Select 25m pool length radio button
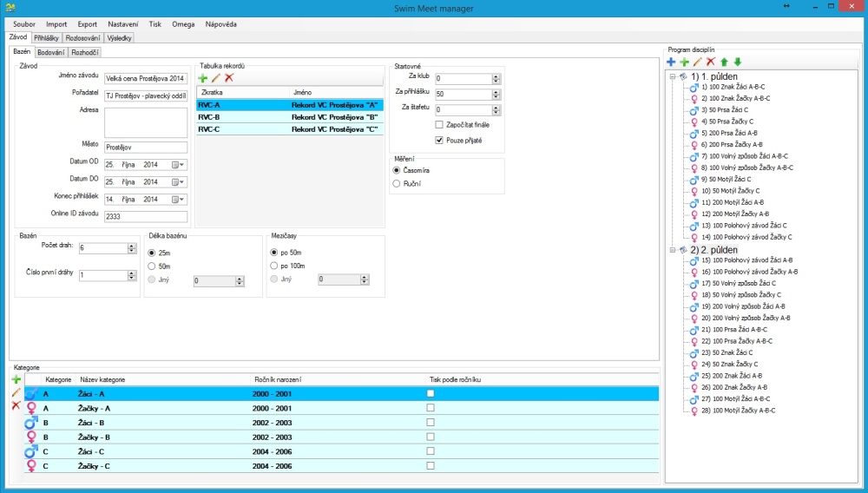 tap(152, 253)
